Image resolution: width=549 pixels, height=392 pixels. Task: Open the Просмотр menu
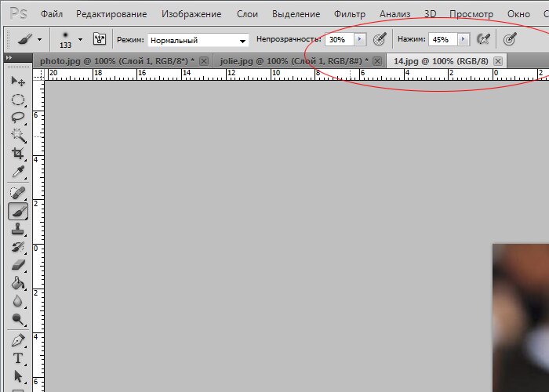click(471, 14)
